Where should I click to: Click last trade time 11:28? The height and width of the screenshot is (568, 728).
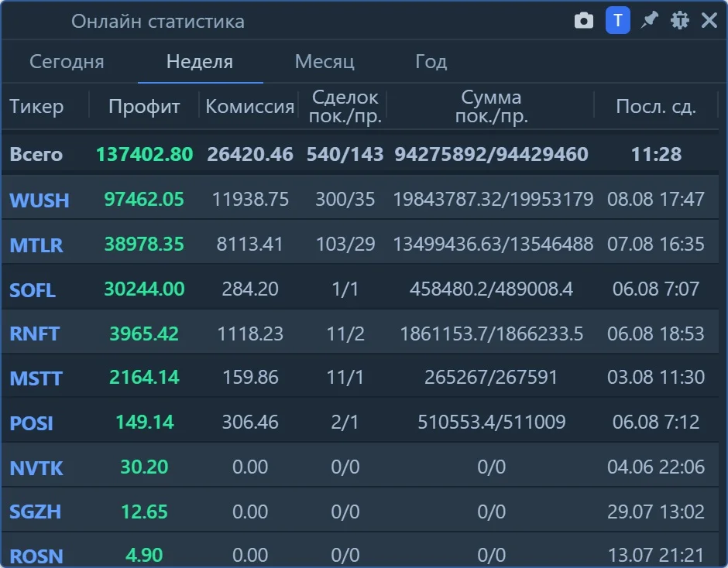(x=656, y=154)
